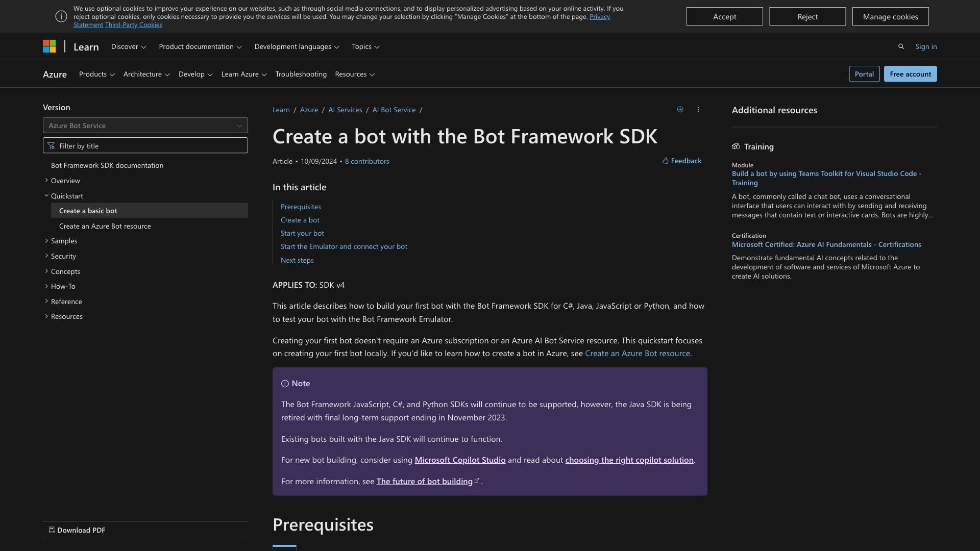Click the Download PDF icon
Viewport: 980px width, 551px height.
(52, 530)
